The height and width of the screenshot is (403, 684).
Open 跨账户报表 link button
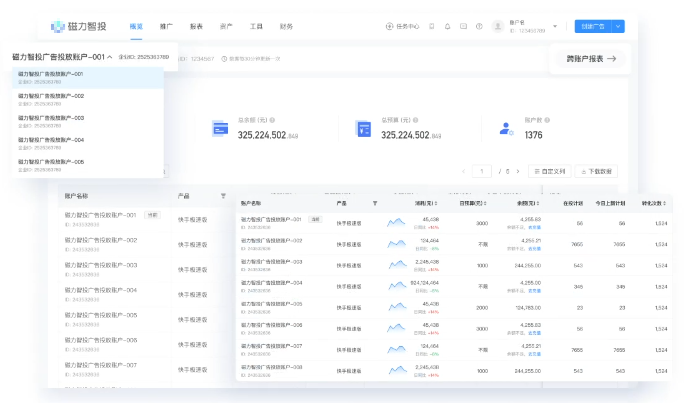click(591, 59)
